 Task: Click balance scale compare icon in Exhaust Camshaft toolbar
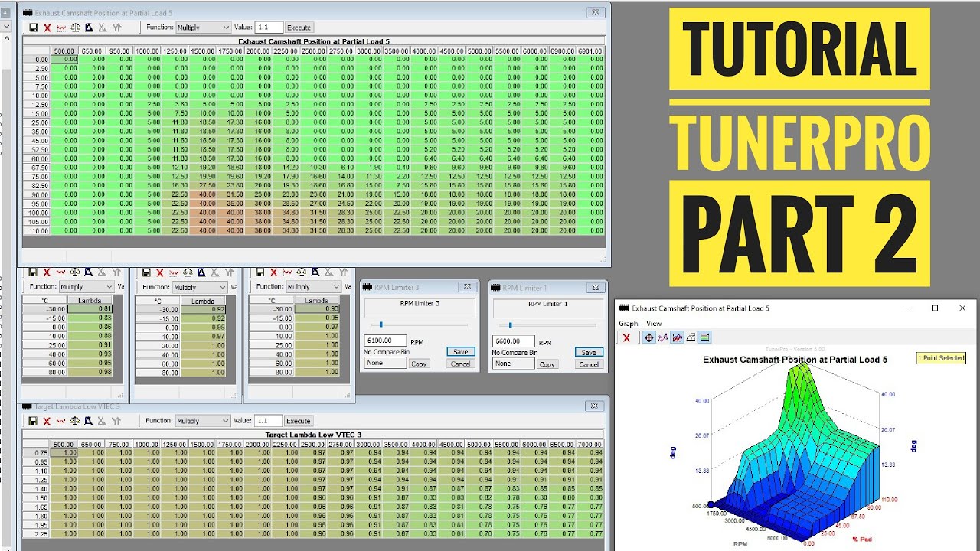[75, 28]
